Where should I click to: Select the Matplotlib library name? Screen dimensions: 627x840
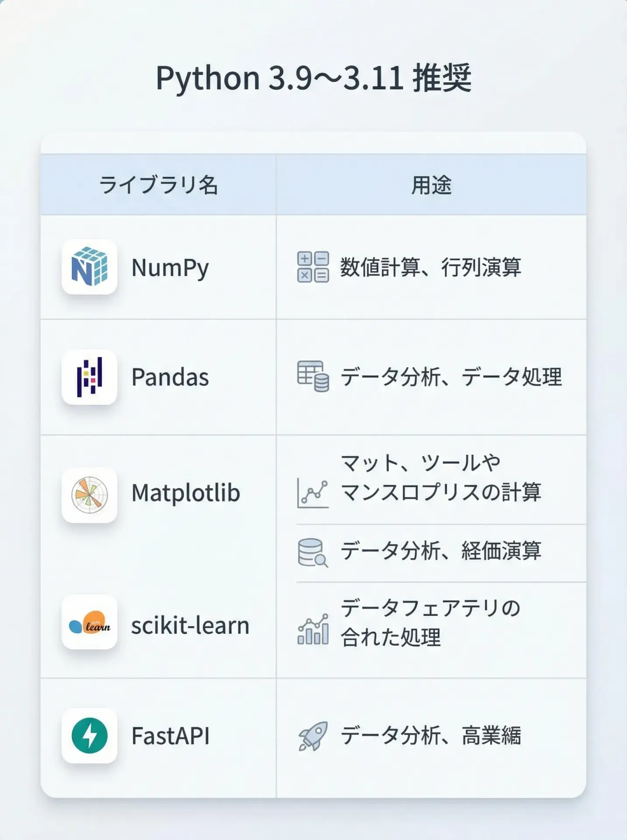(186, 493)
